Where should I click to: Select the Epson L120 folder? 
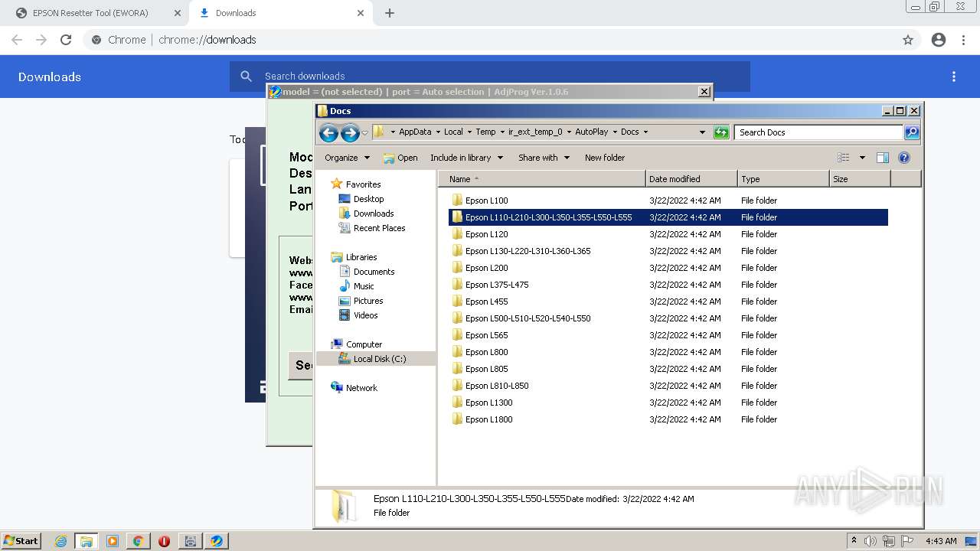point(668,234)
